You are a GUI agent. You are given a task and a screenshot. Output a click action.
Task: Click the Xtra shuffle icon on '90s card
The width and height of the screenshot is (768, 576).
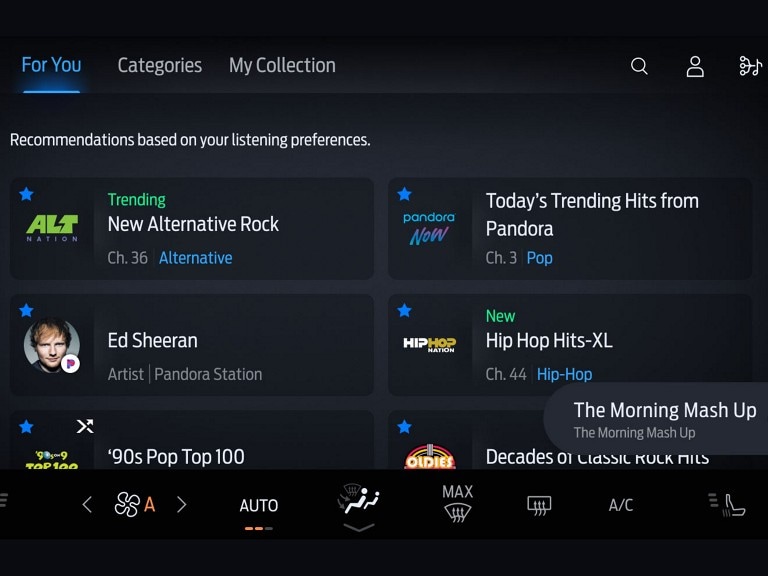[x=85, y=426]
